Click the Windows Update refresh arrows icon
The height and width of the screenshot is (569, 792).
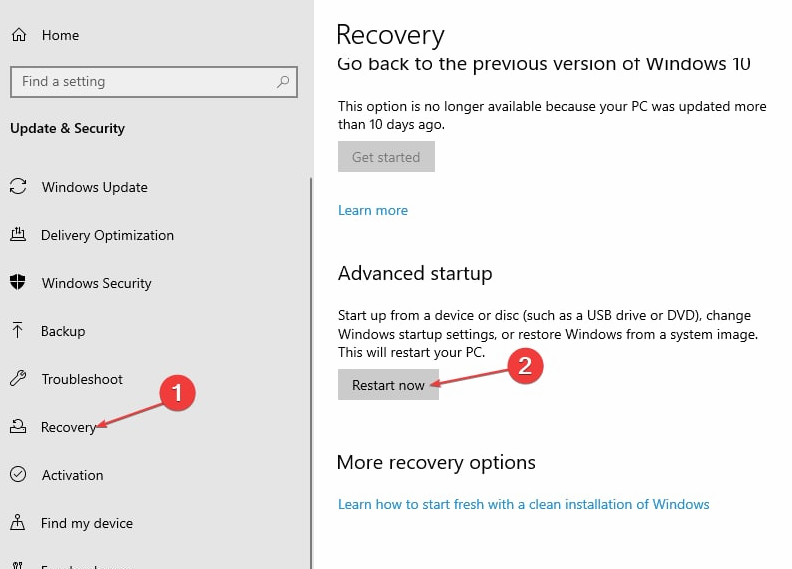[x=18, y=186]
